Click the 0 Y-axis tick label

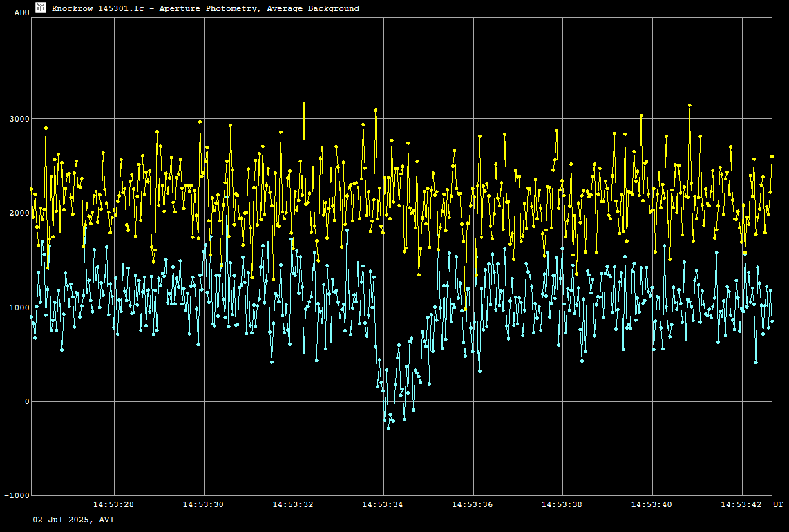tap(26, 402)
